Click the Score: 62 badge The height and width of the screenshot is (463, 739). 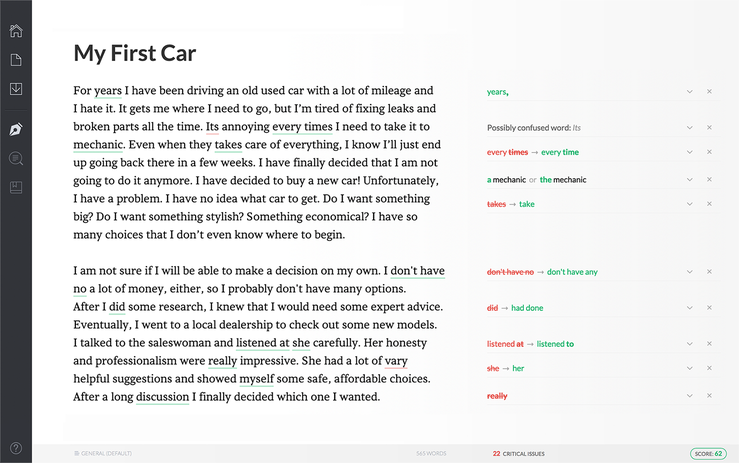706,453
